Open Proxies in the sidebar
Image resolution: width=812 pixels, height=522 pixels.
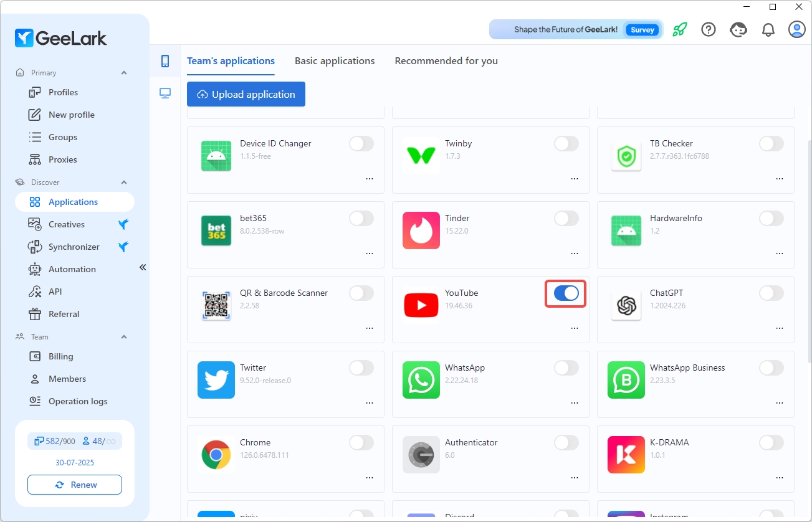point(75,159)
